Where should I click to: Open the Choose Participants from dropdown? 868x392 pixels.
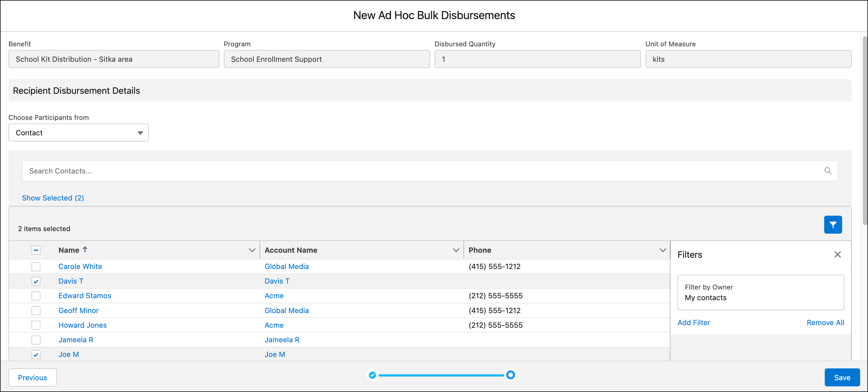78,133
